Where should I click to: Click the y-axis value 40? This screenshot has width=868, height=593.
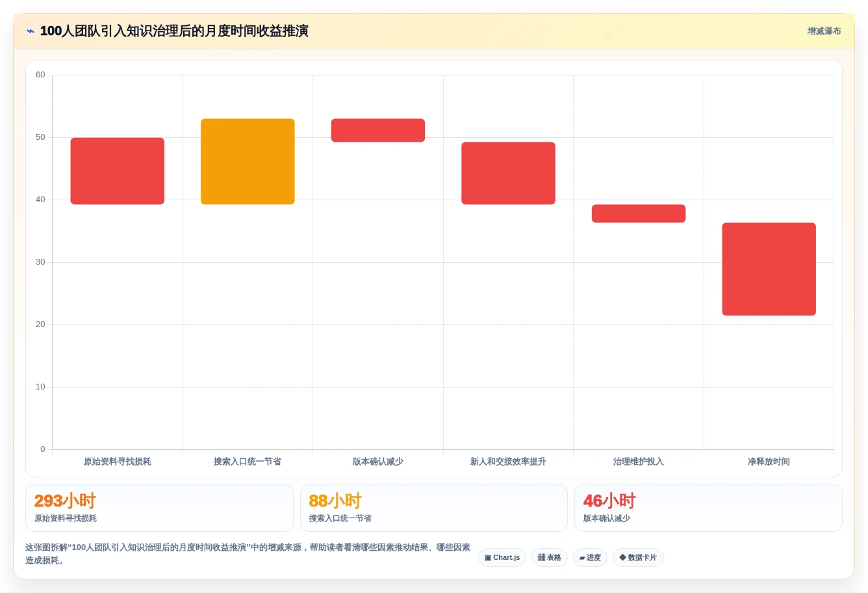(40, 200)
